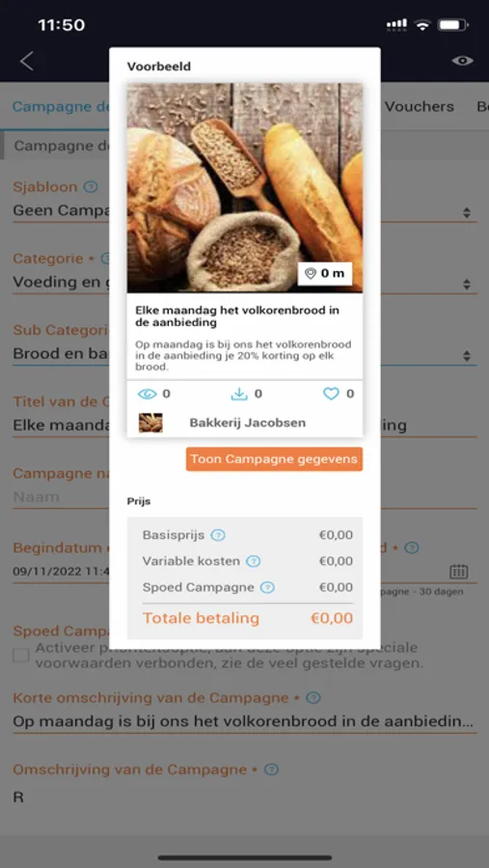Expand the Categorie dropdown arrow
489x868 pixels.
pos(467,284)
